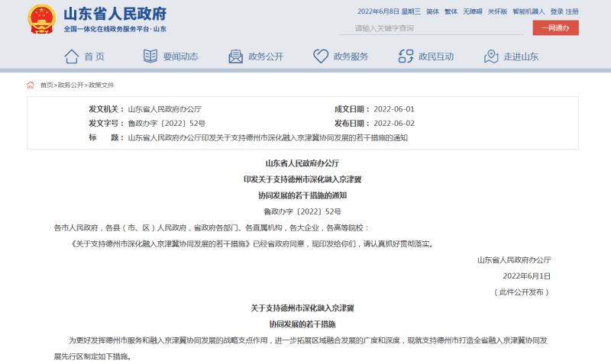Click the 政务公开 inbox icon
611x364 pixels.
pyautogui.click(x=236, y=56)
